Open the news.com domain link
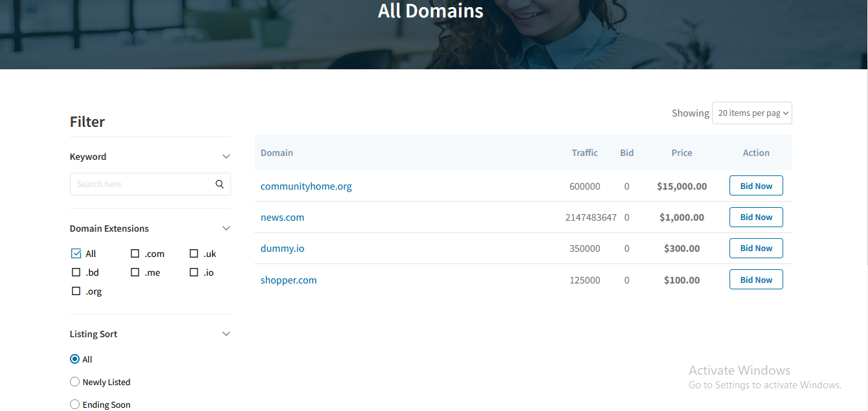This screenshot has width=868, height=411. click(x=282, y=217)
